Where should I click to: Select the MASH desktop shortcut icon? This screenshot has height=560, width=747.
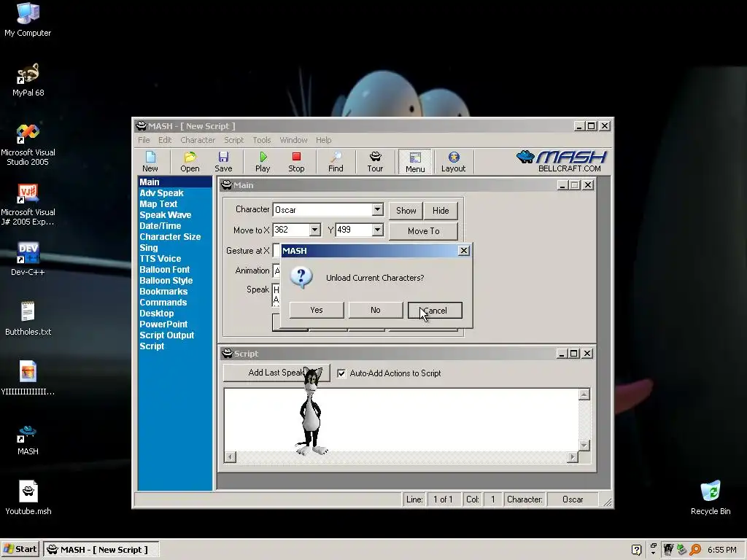[x=28, y=440]
